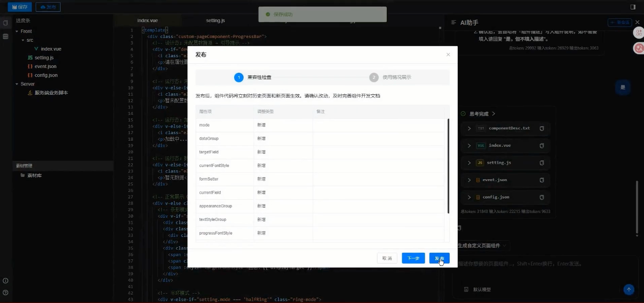Expand the setting.js result in AI助手
The height and width of the screenshot is (303, 644).
(x=469, y=163)
